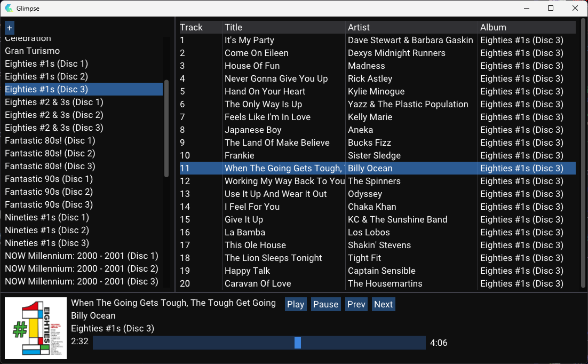
Task: Open Nineties #1s (Disc 3) album
Action: [47, 243]
